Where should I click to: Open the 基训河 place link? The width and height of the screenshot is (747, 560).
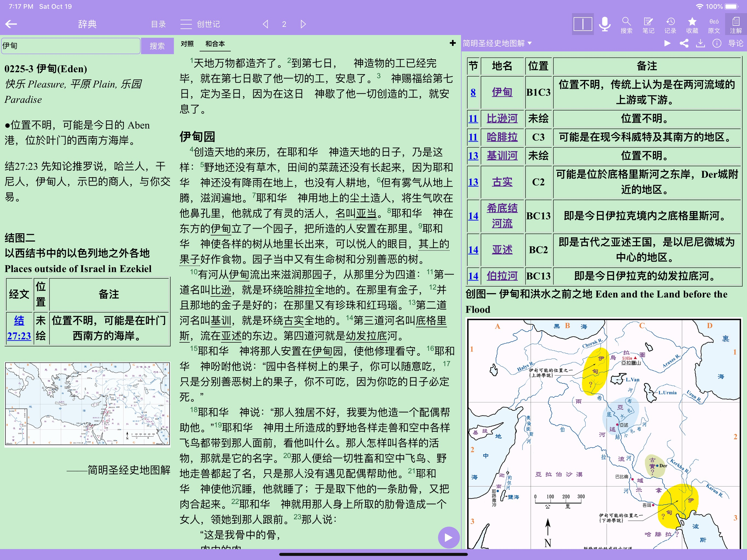click(x=502, y=156)
